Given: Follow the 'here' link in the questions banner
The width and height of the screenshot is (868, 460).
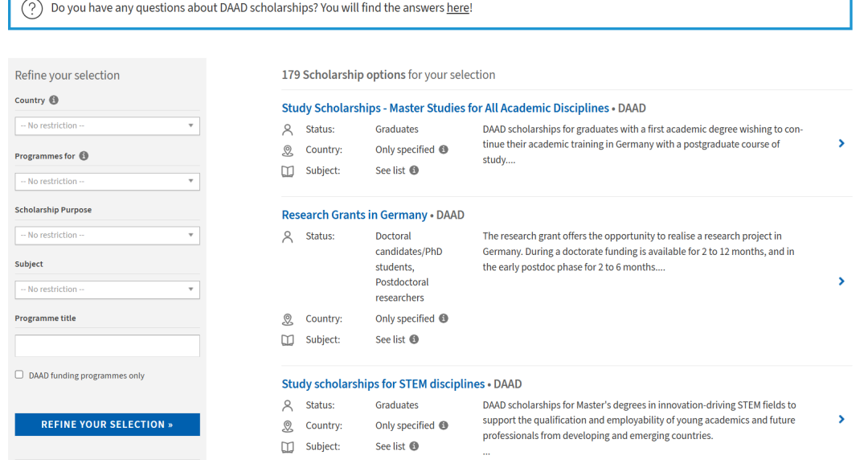Looking at the screenshot, I should click(x=457, y=8).
